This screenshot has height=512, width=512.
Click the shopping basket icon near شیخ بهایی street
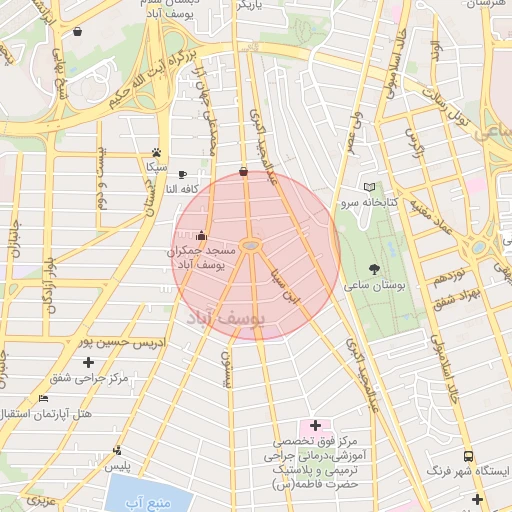pyautogui.click(x=77, y=32)
